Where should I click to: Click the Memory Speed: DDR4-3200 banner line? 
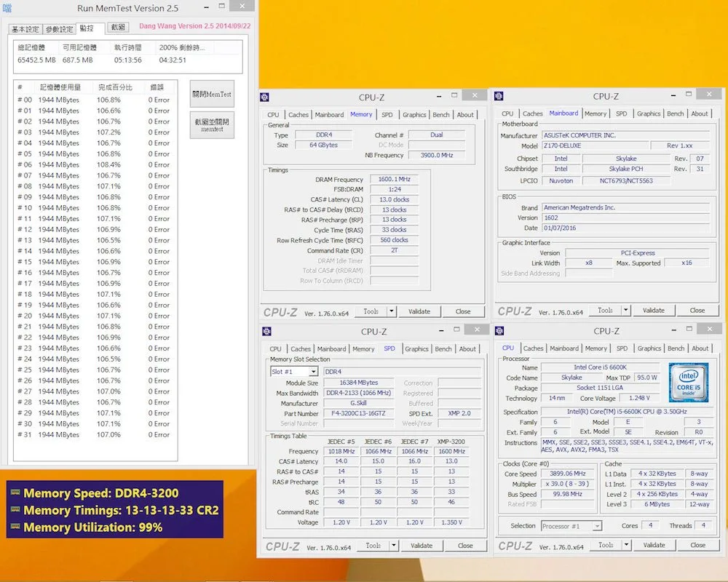[x=100, y=493]
